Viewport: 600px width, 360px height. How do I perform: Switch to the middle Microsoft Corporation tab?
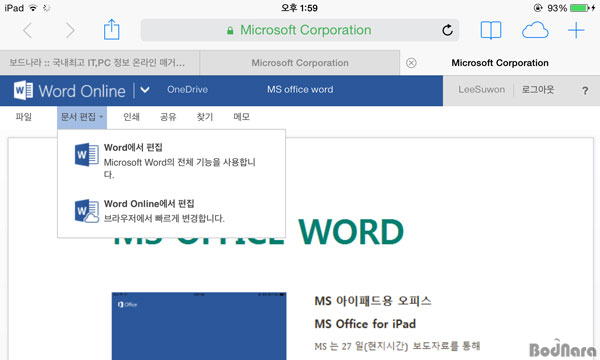click(x=300, y=63)
